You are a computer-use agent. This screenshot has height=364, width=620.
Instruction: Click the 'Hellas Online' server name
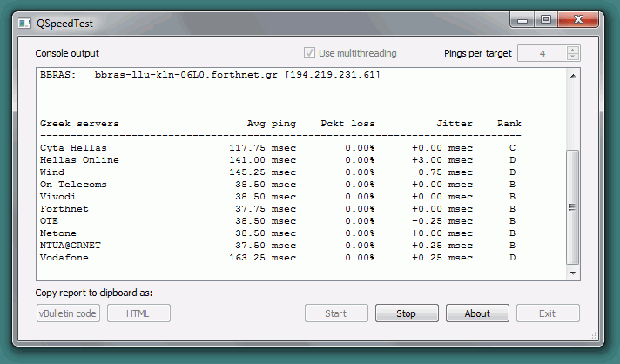[79, 160]
